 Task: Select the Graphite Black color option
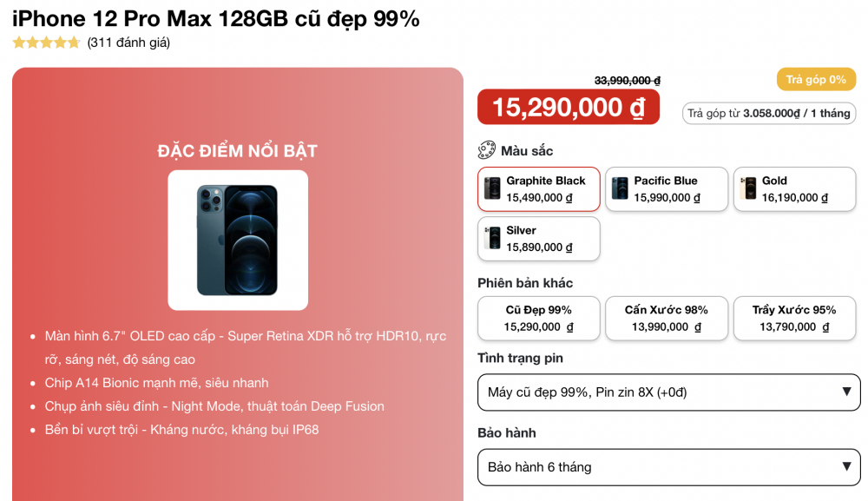(539, 188)
